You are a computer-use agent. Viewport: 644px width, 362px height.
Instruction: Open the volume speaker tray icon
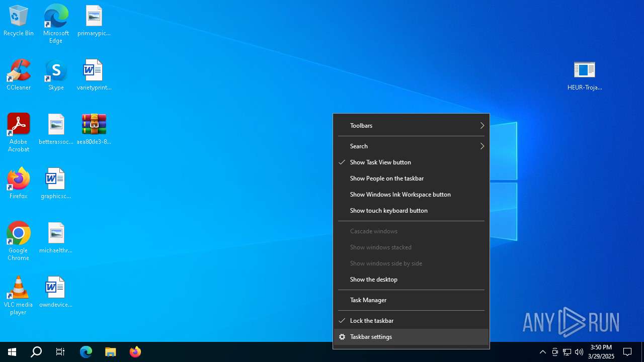(579, 352)
